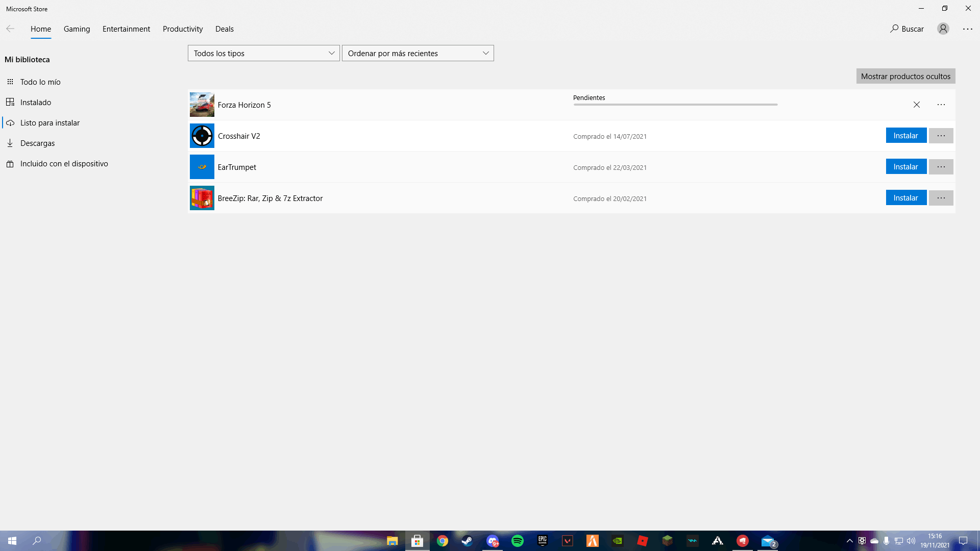Open Forza Horizon 5 more options ellipsis

tap(941, 105)
